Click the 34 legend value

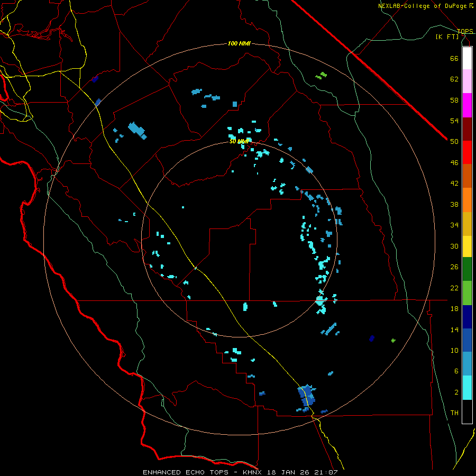click(454, 225)
